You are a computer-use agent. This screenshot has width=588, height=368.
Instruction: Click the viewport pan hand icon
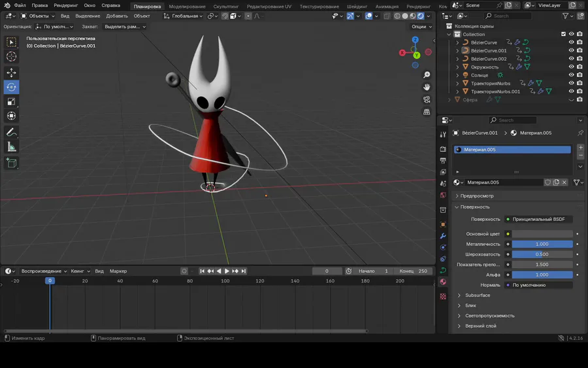tap(427, 87)
